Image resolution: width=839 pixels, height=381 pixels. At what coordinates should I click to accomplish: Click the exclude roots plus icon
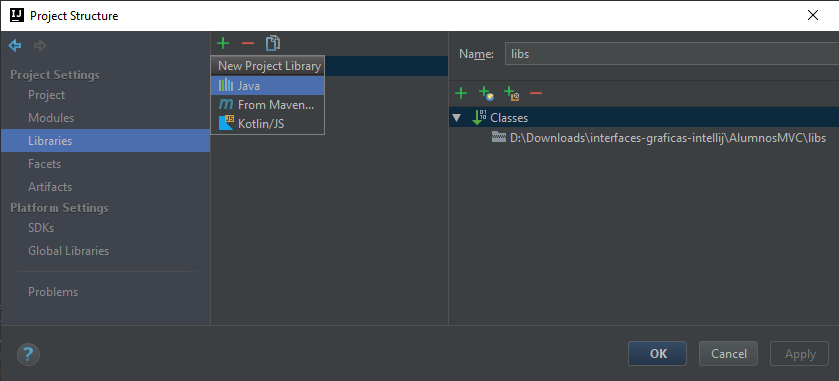[x=512, y=94]
